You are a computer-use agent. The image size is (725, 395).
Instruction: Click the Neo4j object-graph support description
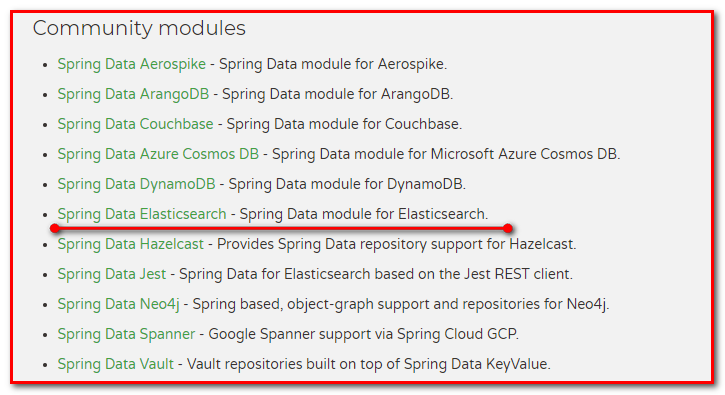pyautogui.click(x=400, y=304)
